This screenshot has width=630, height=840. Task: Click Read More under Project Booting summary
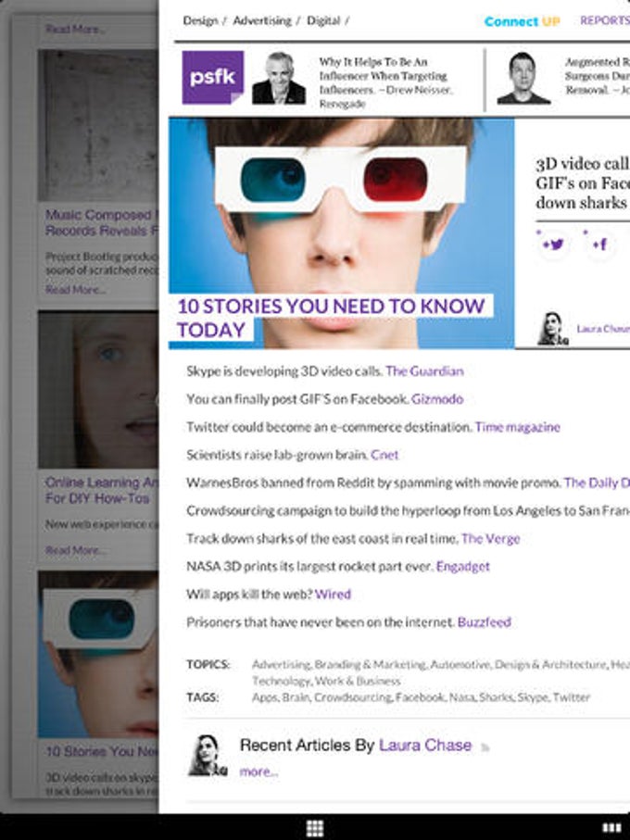coord(76,290)
